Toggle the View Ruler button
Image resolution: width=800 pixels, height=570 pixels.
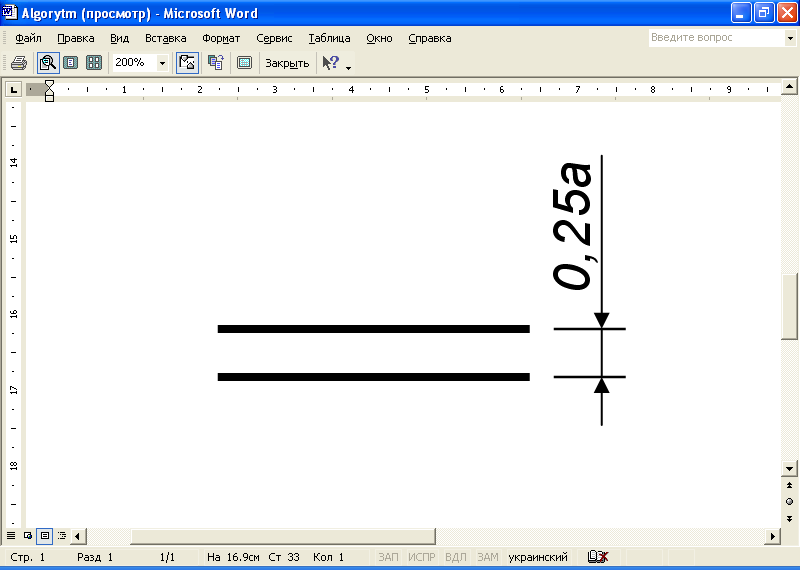point(187,63)
